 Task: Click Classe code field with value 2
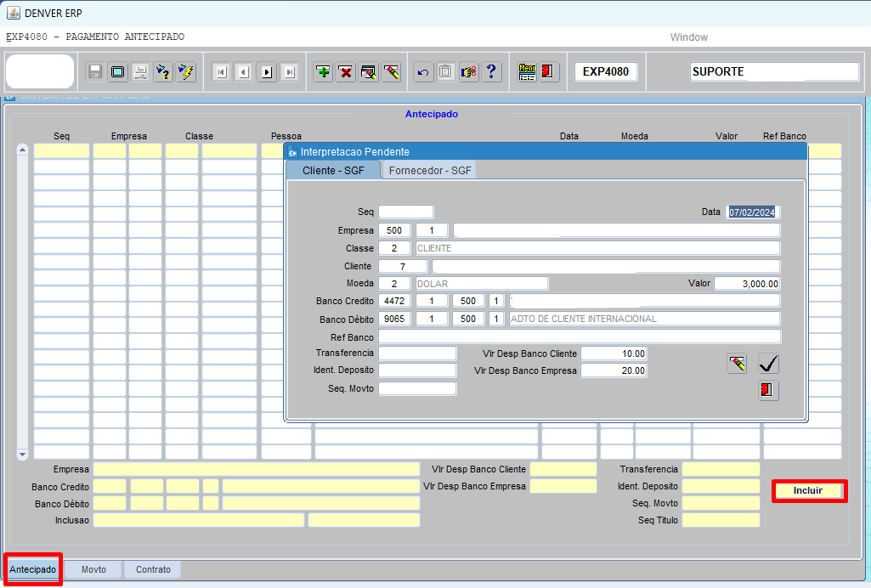click(x=394, y=247)
